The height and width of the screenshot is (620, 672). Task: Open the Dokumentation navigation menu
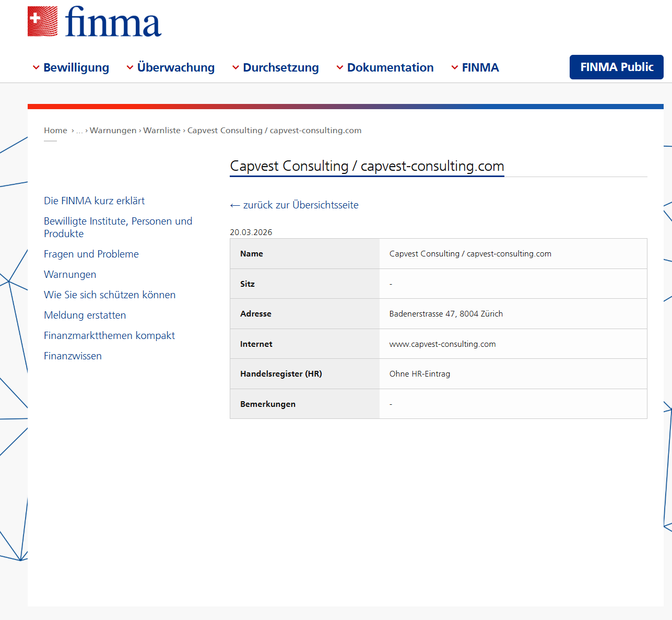coord(391,67)
